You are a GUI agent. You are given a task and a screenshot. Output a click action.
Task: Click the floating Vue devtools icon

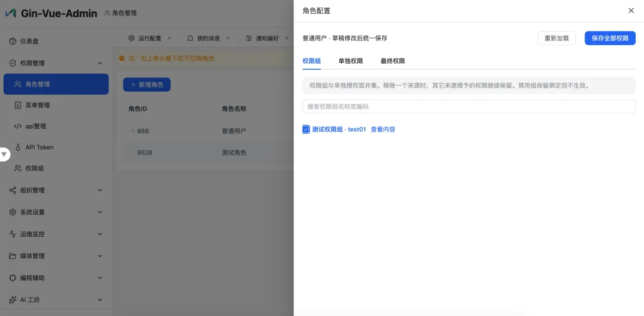4,154
